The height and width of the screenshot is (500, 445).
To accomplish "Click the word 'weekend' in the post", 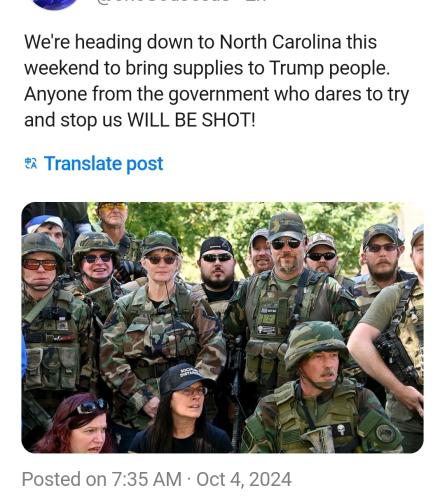I will coord(61,68).
